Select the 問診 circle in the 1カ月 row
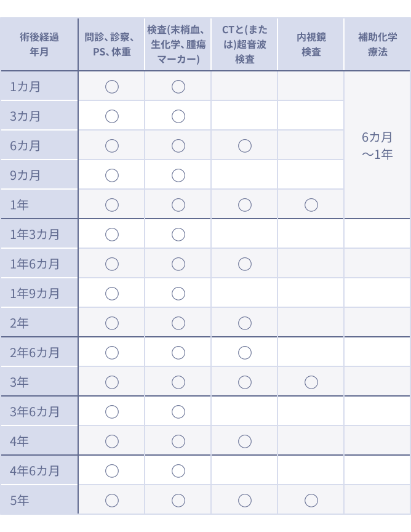The height and width of the screenshot is (532, 411). (x=111, y=87)
